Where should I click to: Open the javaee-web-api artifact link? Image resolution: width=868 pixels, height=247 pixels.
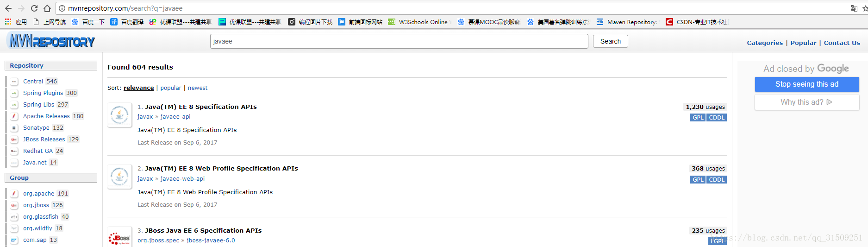click(x=182, y=179)
